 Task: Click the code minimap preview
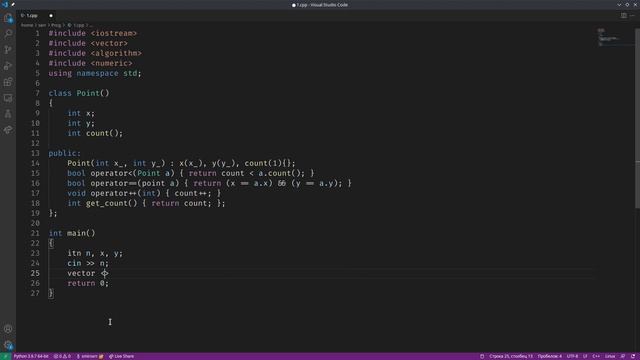(x=608, y=37)
